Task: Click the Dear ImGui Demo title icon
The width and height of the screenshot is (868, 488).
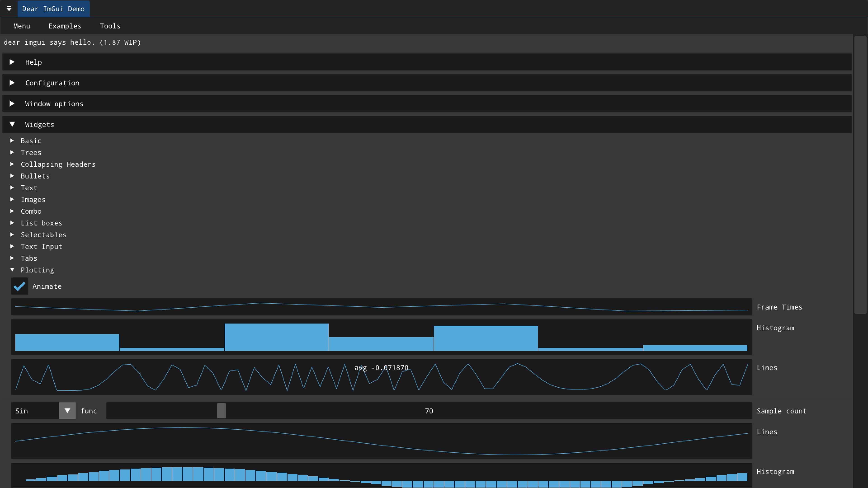Action: [x=9, y=8]
